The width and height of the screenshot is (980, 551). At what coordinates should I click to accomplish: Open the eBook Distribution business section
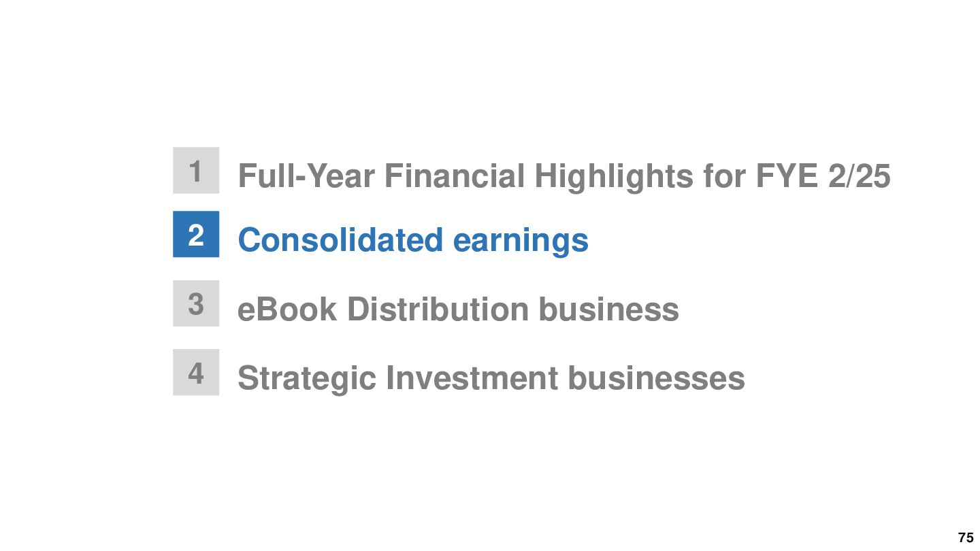(x=458, y=310)
